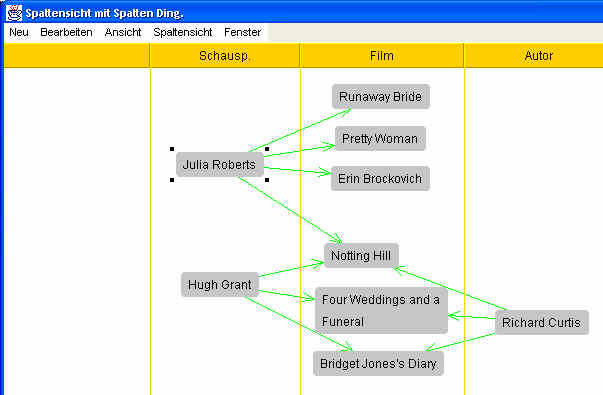Click top-right selection handle of Julia Roberts

[267, 149]
